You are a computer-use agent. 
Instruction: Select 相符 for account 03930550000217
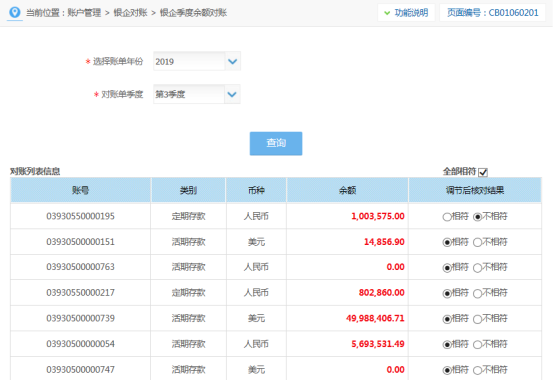tap(447, 293)
